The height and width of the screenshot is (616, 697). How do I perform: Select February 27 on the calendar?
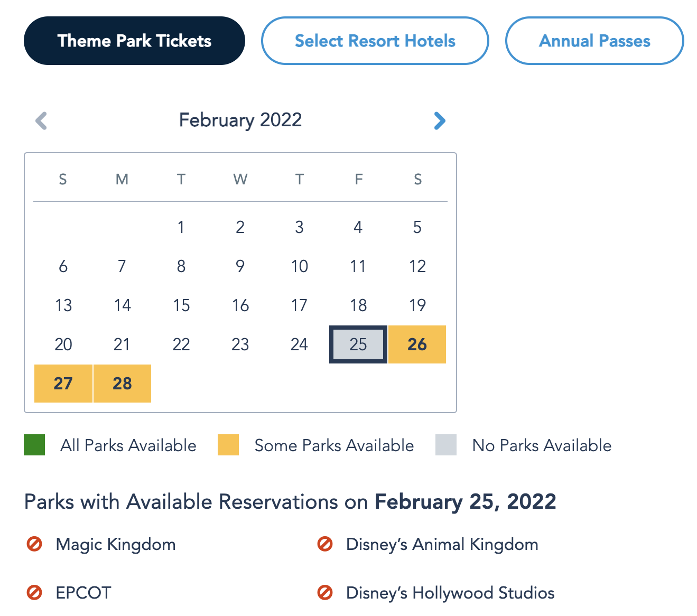click(63, 384)
